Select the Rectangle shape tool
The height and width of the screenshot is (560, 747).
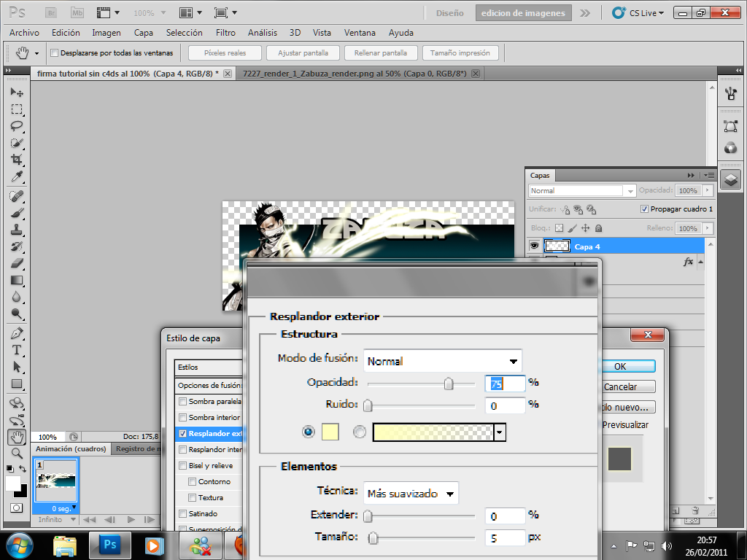pos(17,384)
